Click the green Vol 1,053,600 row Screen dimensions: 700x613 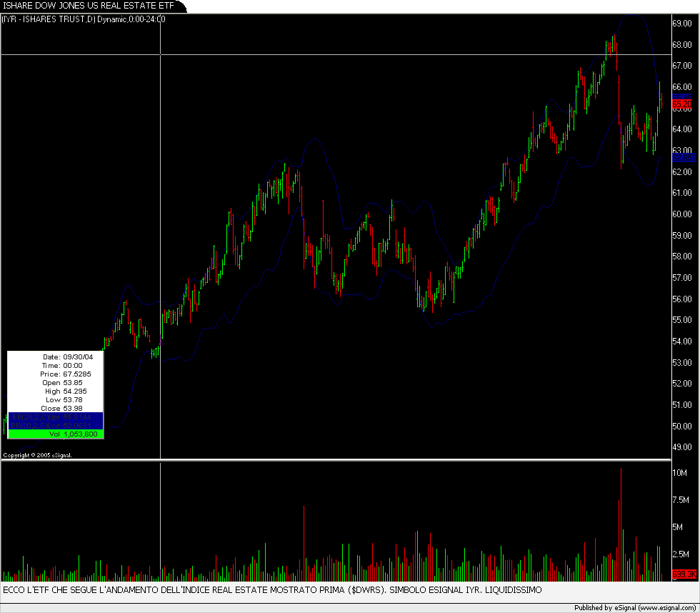[56, 434]
